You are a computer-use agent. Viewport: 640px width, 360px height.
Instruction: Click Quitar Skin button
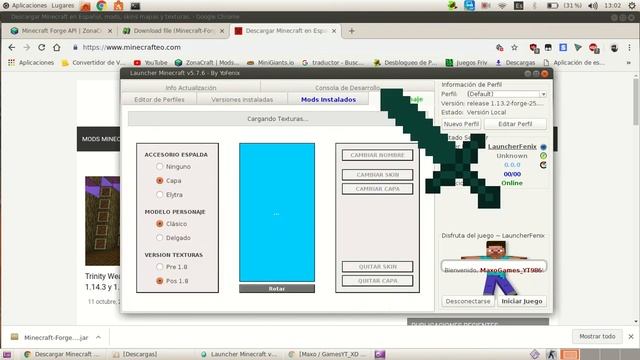[377, 267]
